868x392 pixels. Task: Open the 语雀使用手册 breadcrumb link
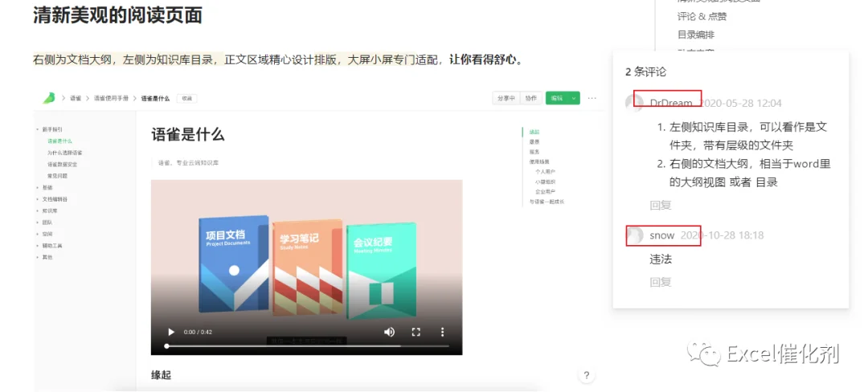click(111, 98)
